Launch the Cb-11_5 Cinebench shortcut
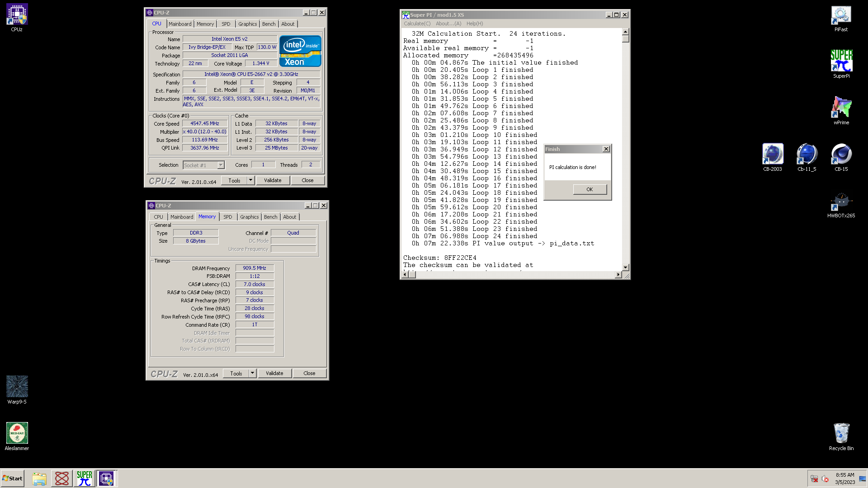 (x=807, y=157)
